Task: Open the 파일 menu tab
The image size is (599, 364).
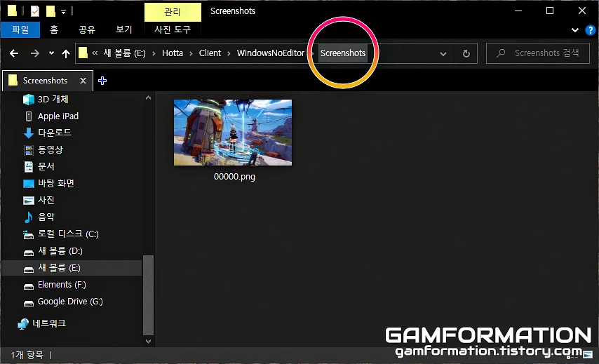Action: click(20, 29)
